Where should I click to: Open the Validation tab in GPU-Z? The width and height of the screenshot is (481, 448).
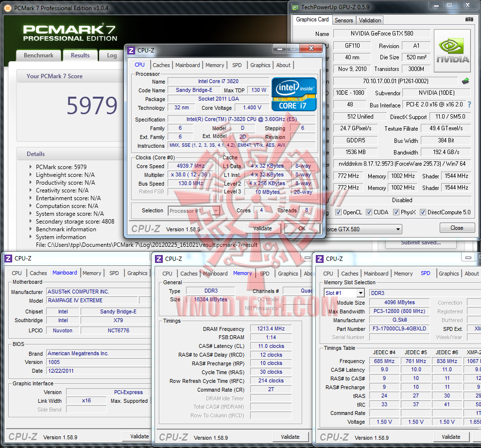(370, 20)
